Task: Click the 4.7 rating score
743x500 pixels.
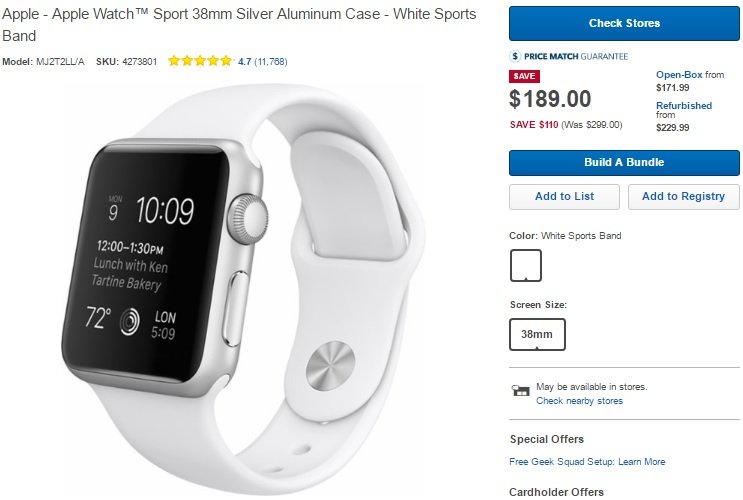Action: (x=245, y=62)
